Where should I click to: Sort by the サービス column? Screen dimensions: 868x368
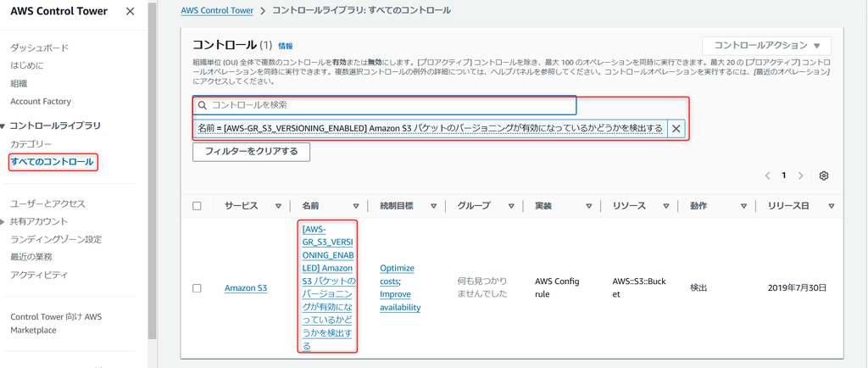tap(278, 206)
